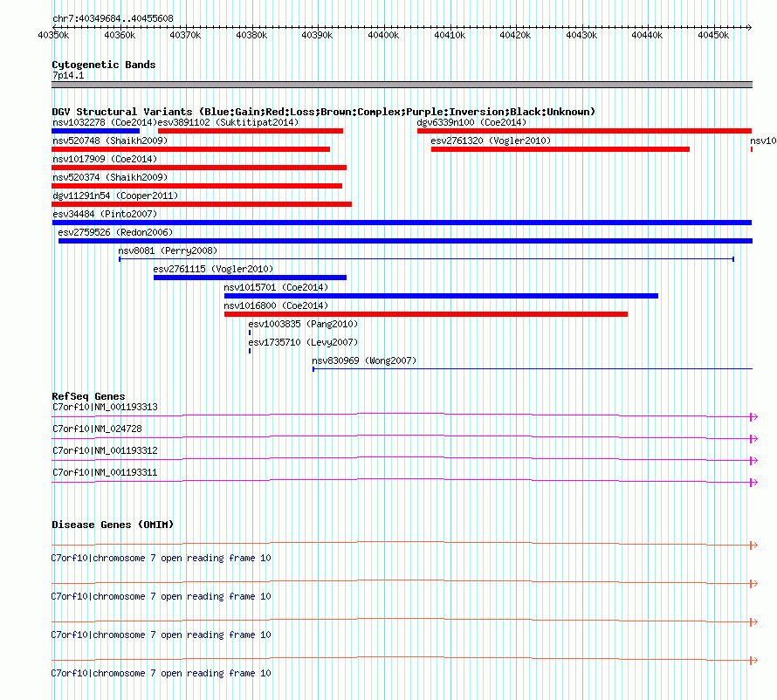Select the nsv520374 (Shaikh2009) red bar

coord(196,186)
